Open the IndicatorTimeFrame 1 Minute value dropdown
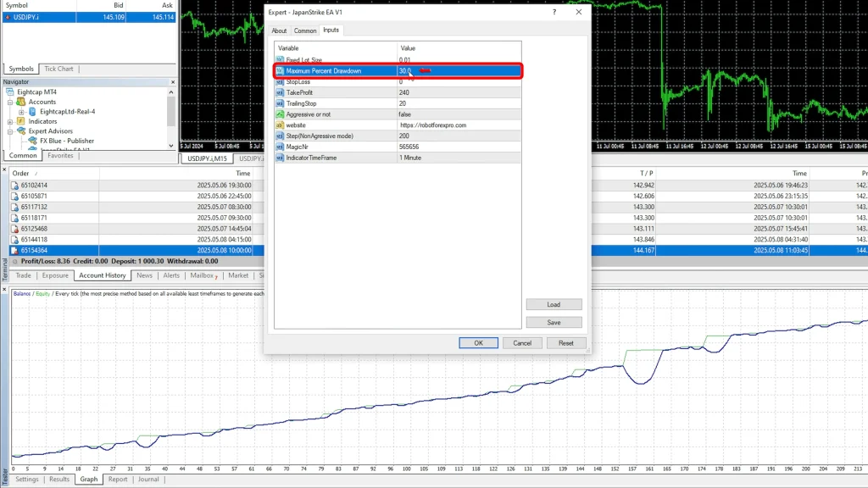 pos(458,158)
